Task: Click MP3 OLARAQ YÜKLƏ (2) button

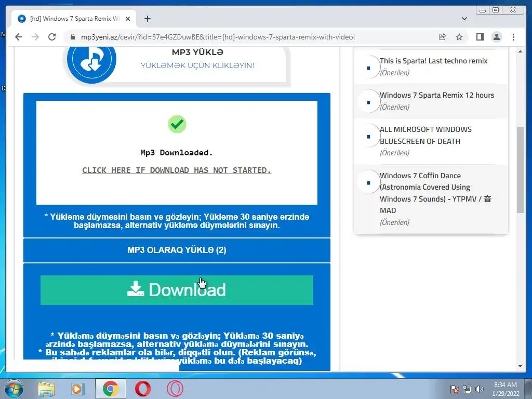Action: coord(177,250)
